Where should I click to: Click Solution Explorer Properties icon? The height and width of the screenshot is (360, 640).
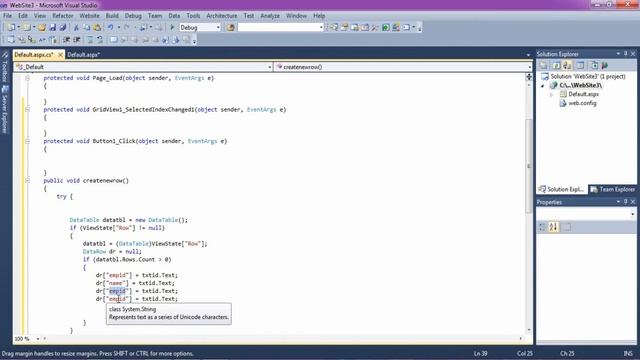543,65
